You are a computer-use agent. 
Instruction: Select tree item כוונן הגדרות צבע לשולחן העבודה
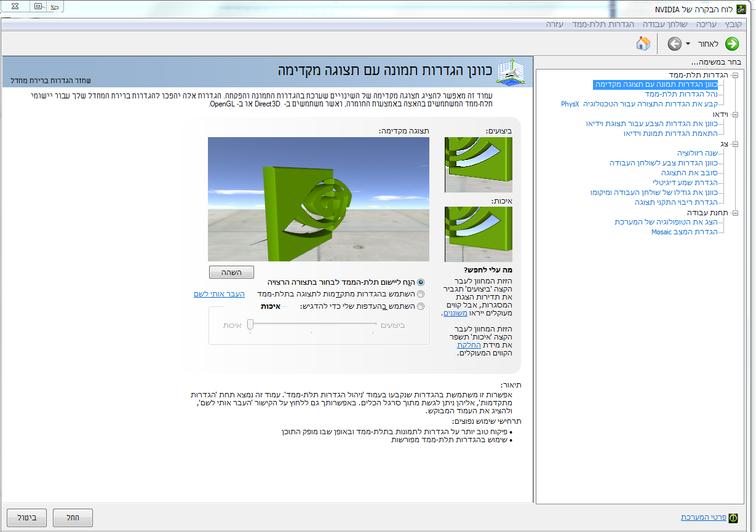click(664, 163)
